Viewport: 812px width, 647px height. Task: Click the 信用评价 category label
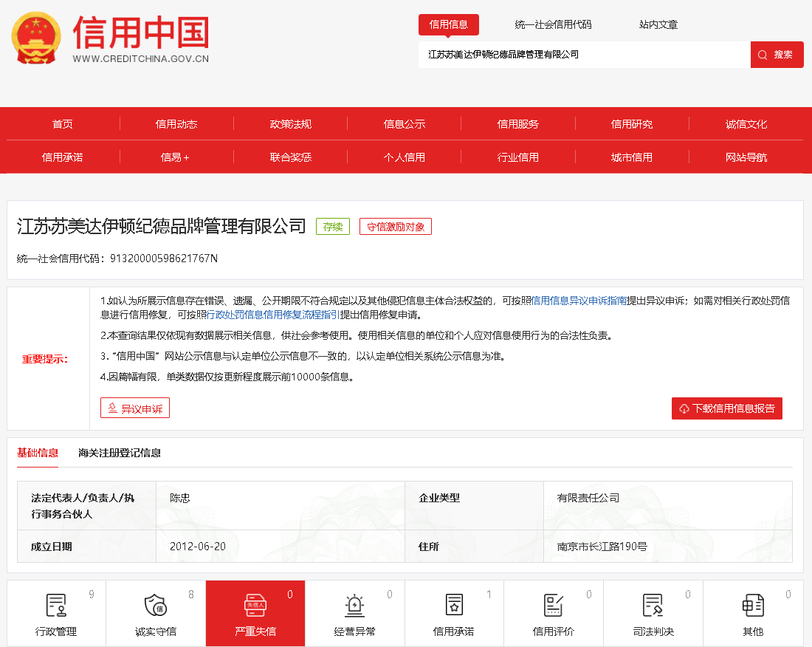coord(553,631)
